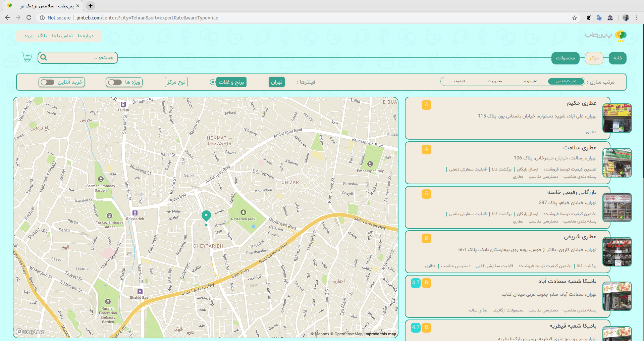
Task: Sort by محبوبیت option
Action: pos(495,81)
